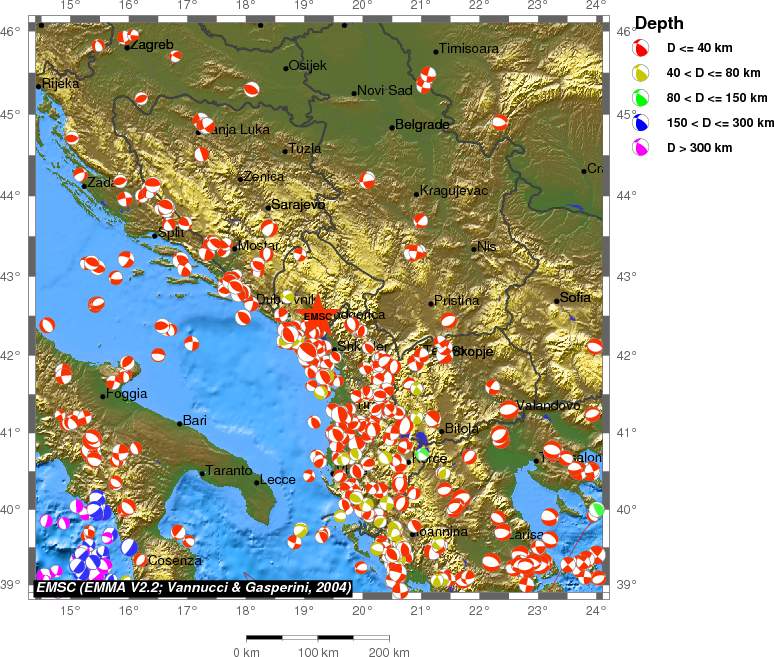
Task: Select the Sarajevo city label
Action: 298,205
